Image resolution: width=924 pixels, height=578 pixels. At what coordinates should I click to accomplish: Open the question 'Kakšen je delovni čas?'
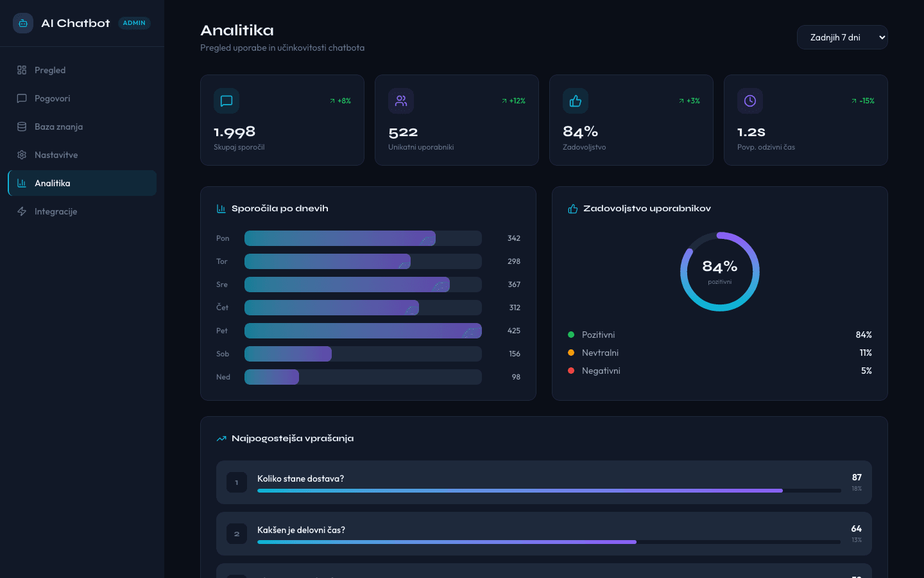(x=544, y=534)
